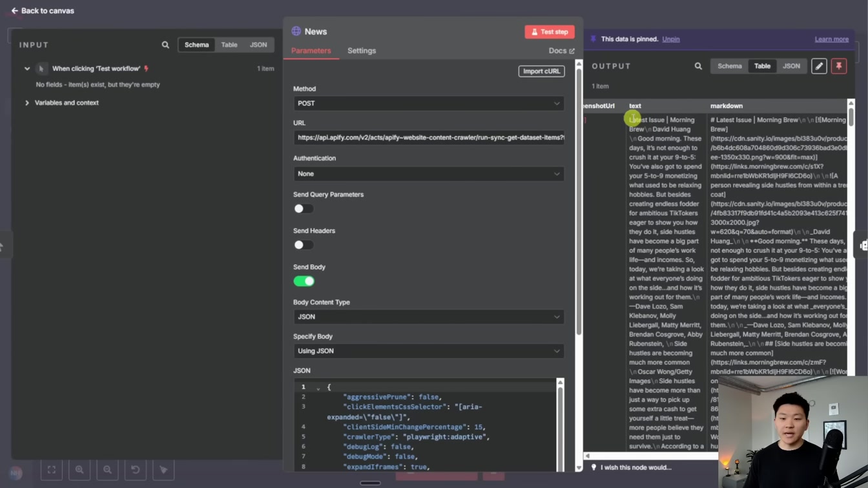
Task: Switch input view to Schema
Action: (x=196, y=45)
